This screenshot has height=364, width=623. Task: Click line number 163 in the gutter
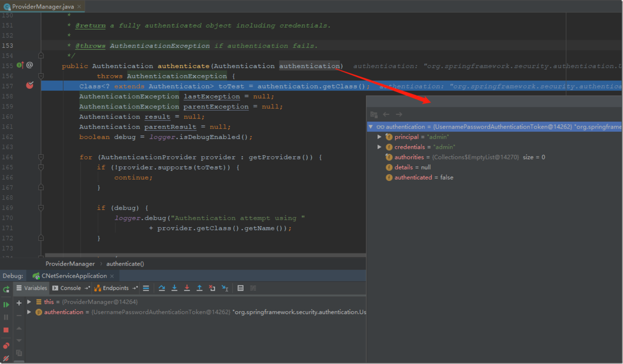8,147
